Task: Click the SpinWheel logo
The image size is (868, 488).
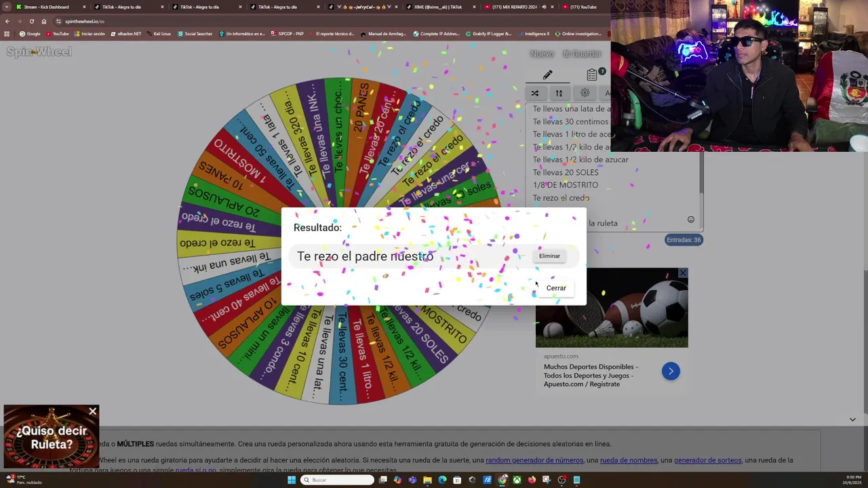Action: [x=39, y=52]
